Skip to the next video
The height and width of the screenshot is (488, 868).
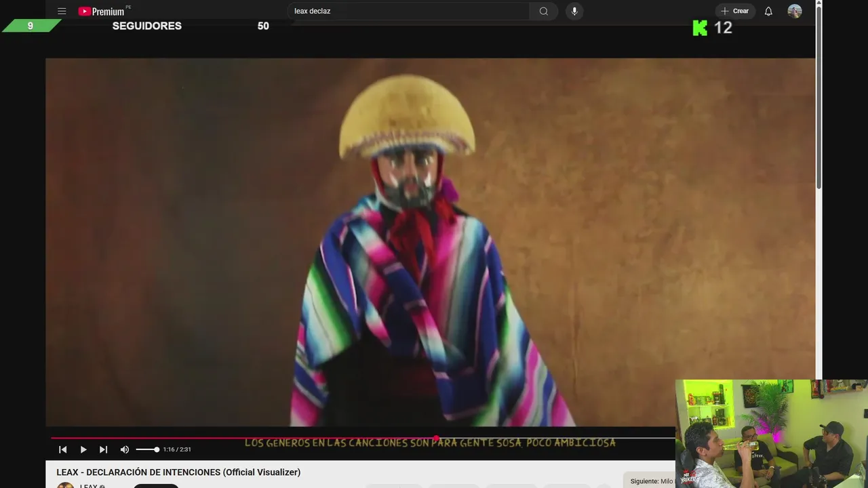click(x=103, y=449)
